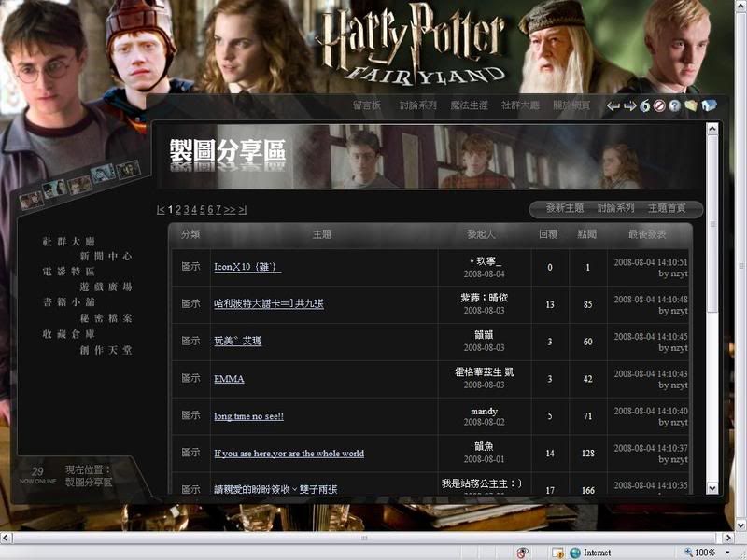Click the forum frame scroll down arrow

[712, 488]
